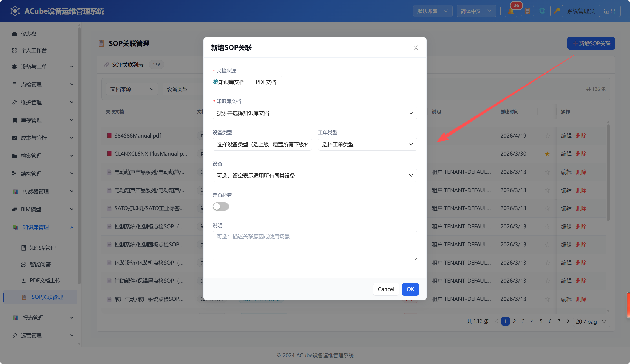Click the 退出 logout button
630x364 pixels.
(x=610, y=11)
